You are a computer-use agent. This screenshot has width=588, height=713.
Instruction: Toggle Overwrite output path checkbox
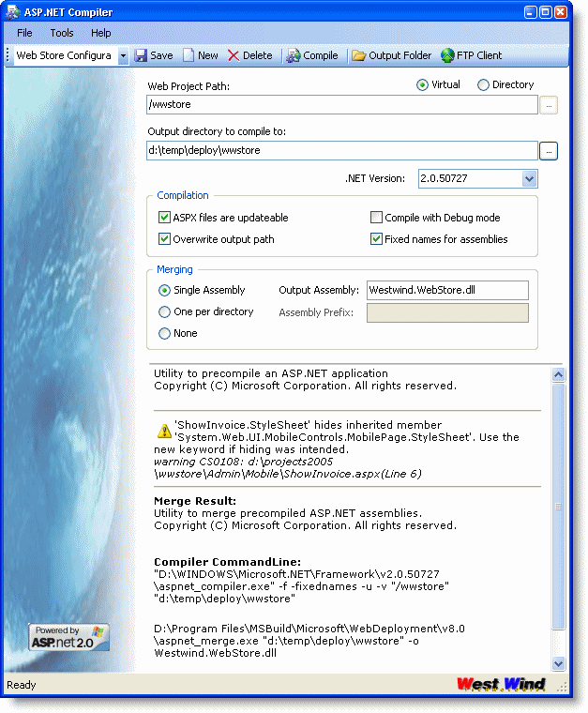(164, 238)
